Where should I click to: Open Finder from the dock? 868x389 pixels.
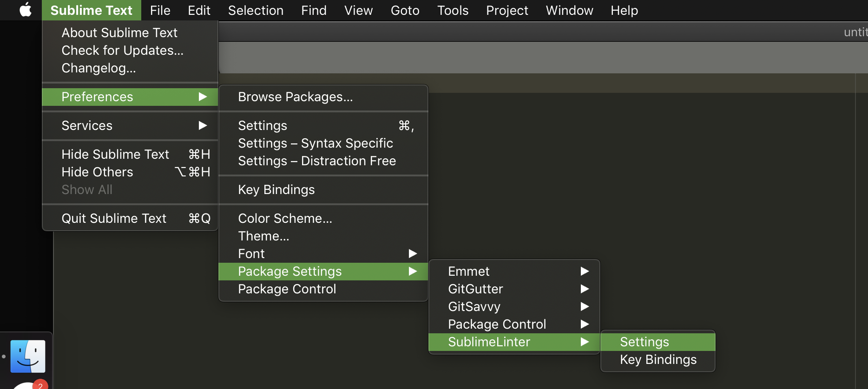point(28,356)
